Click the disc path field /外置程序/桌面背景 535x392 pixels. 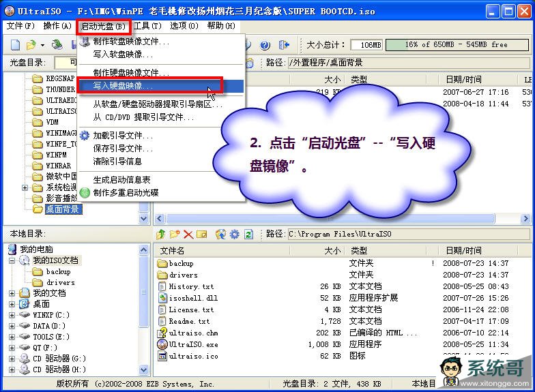408,63
